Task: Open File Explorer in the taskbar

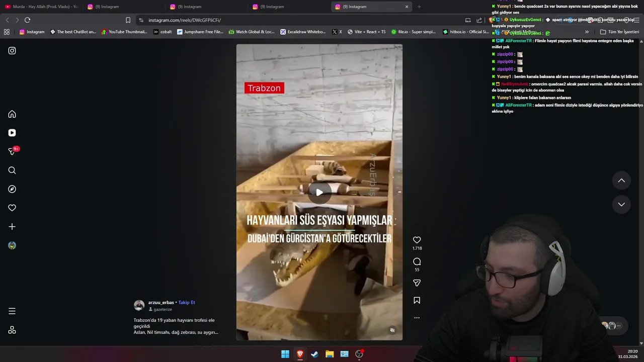Action: tap(330, 354)
